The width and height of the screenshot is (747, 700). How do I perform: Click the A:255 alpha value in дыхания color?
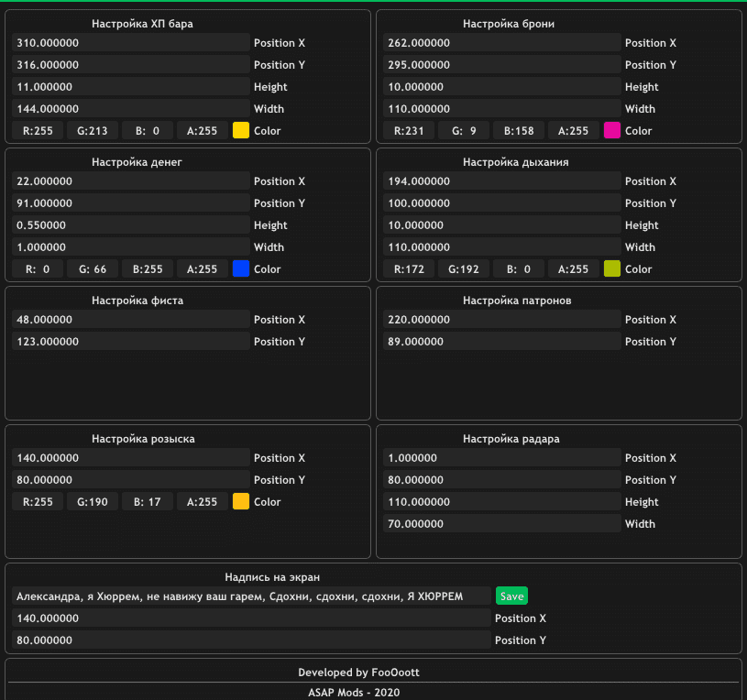click(x=574, y=269)
